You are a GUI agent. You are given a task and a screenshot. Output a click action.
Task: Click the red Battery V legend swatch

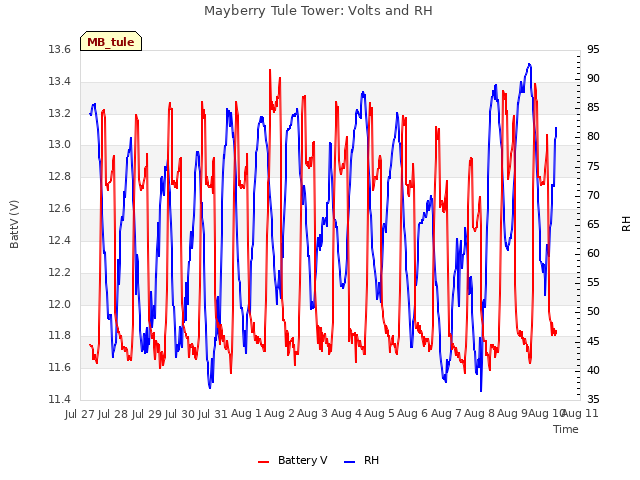[264, 462]
